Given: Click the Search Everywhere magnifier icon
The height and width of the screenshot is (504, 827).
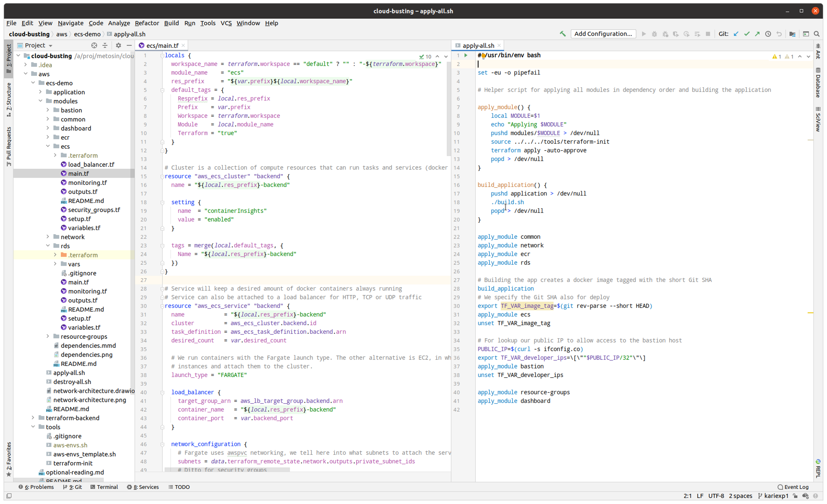Looking at the screenshot, I should pyautogui.click(x=817, y=34).
